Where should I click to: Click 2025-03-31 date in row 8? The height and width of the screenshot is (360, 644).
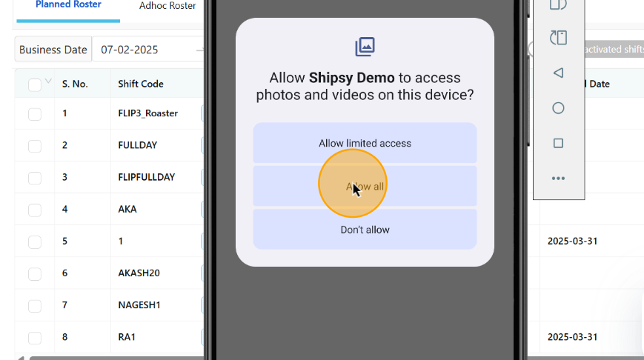(x=572, y=337)
